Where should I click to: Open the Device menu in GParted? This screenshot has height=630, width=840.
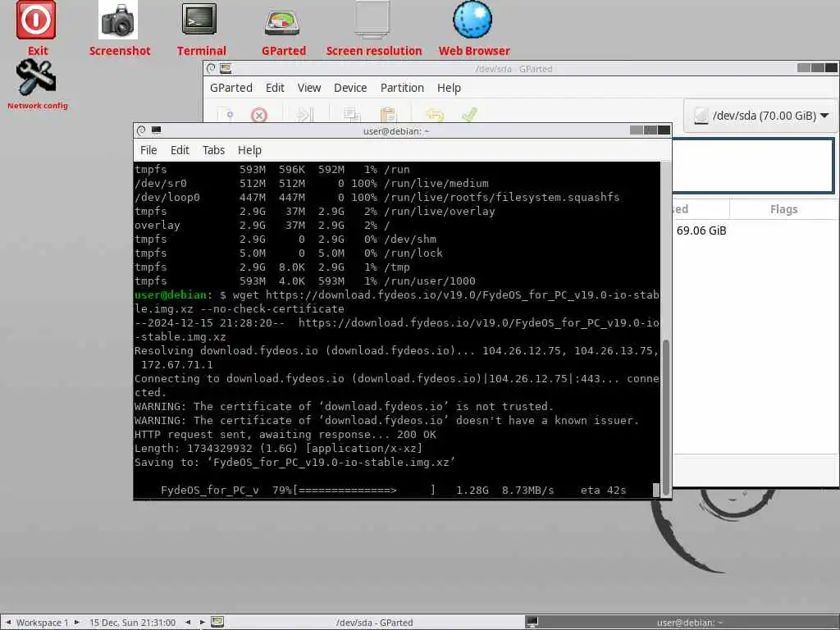pos(350,88)
